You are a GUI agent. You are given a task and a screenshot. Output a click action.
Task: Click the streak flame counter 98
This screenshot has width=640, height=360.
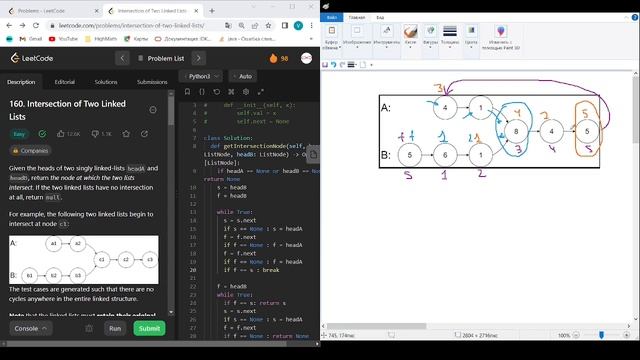coord(279,58)
